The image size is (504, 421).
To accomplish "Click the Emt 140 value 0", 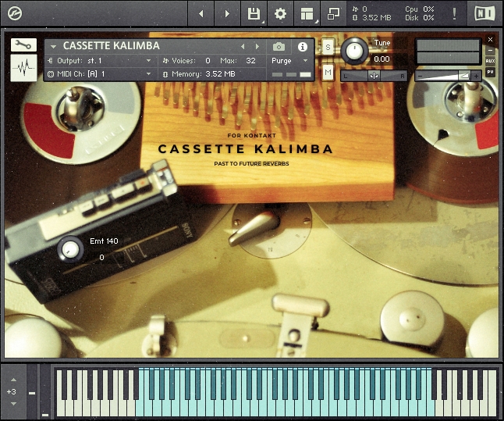I will tap(101, 258).
